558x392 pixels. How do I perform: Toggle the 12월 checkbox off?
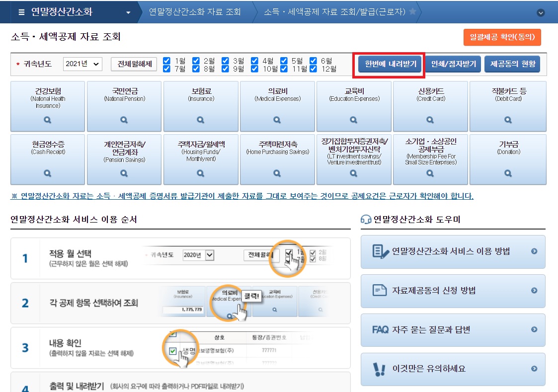[x=313, y=68]
